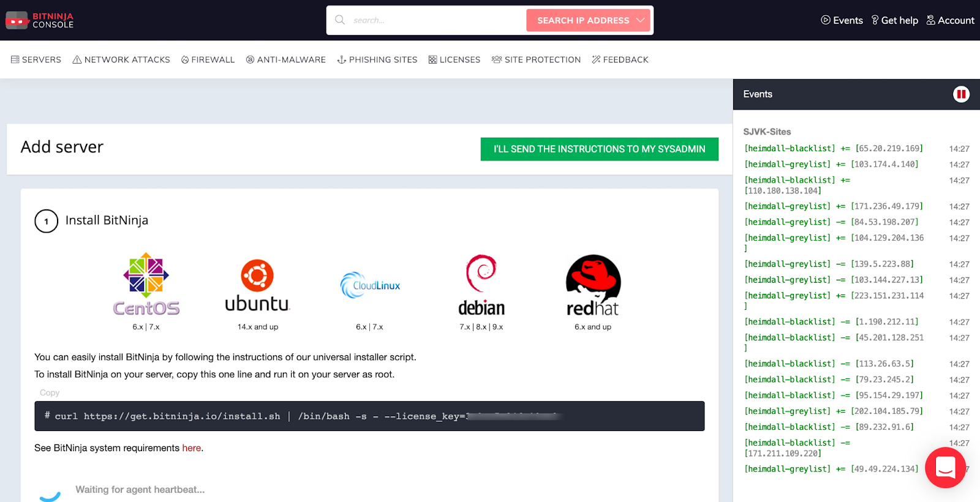980x502 pixels.
Task: Open the system requirements 'here' link
Action: [191, 448]
